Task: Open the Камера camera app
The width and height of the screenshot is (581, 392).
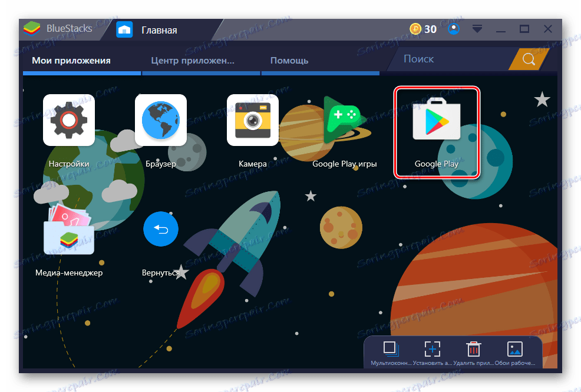Action: point(253,120)
